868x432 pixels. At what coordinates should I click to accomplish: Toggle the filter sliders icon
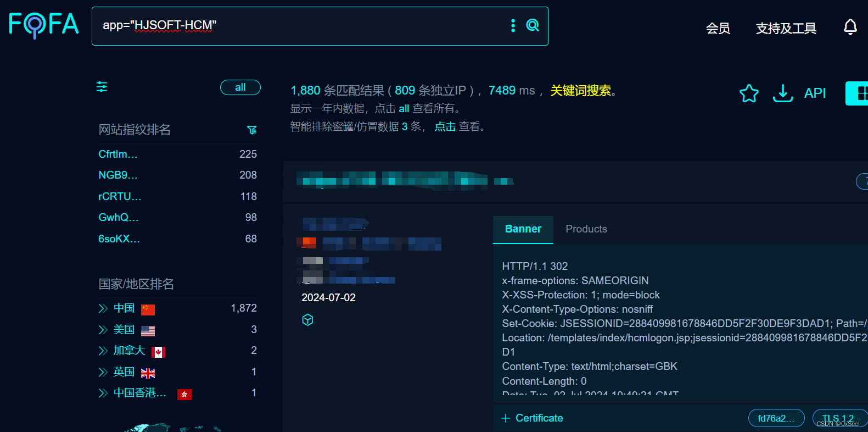102,87
